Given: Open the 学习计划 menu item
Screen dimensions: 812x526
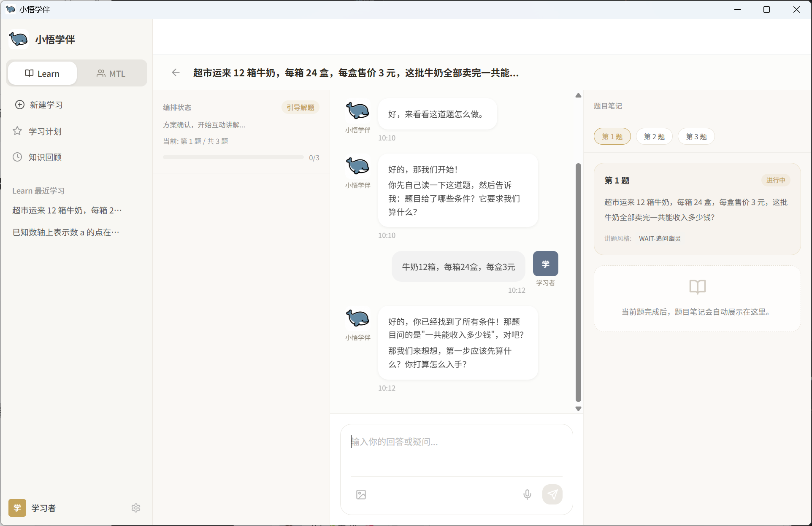Looking at the screenshot, I should 76,131.
